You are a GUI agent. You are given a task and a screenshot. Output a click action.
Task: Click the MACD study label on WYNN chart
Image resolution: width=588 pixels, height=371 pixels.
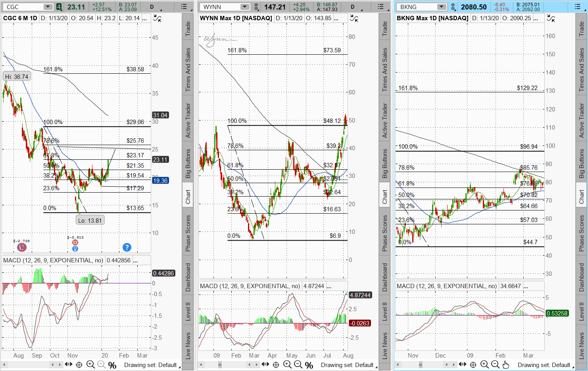pyautogui.click(x=250, y=286)
